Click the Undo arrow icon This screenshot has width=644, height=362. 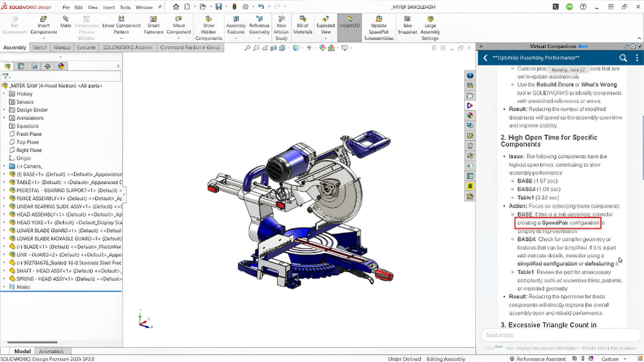click(x=261, y=6)
